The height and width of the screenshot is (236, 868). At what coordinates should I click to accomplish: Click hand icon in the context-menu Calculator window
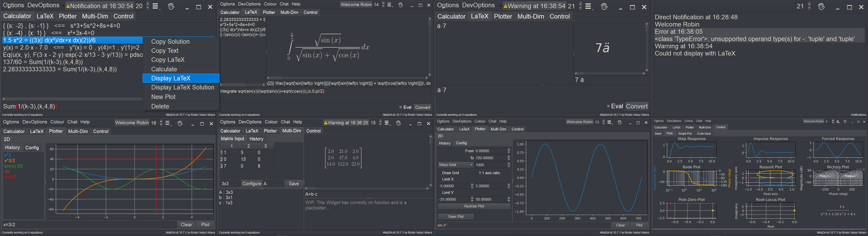[x=171, y=6]
